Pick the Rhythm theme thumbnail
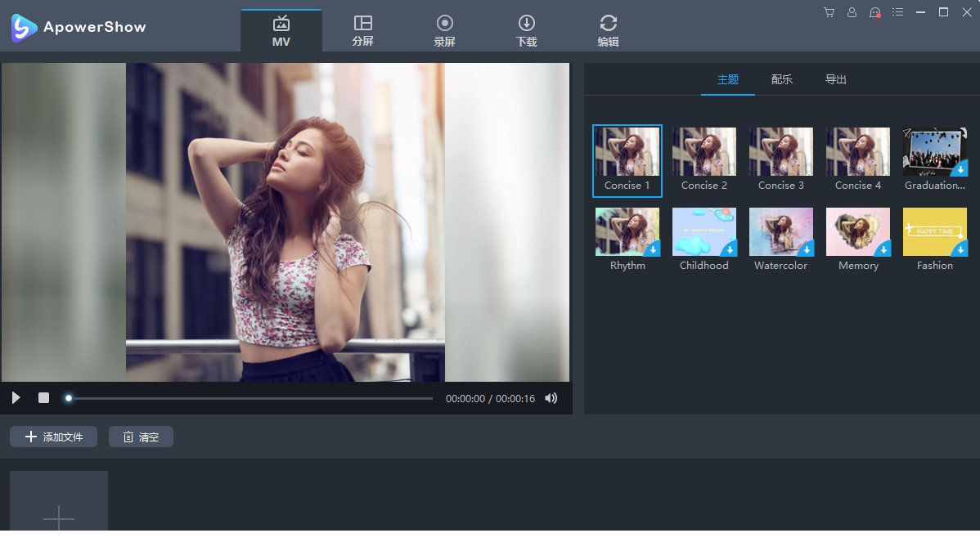 click(x=627, y=232)
